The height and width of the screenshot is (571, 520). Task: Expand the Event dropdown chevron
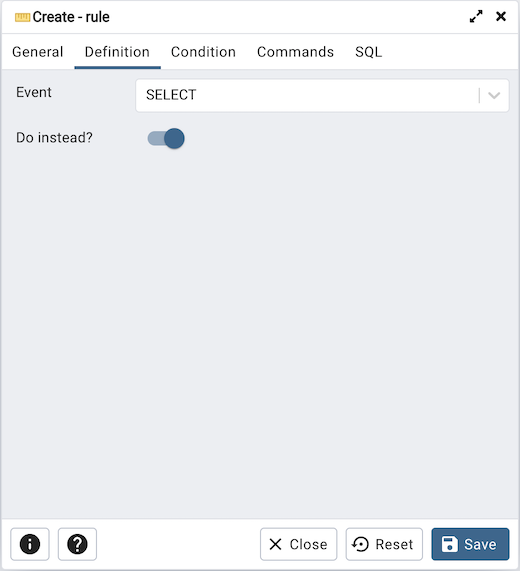pyautogui.click(x=494, y=95)
